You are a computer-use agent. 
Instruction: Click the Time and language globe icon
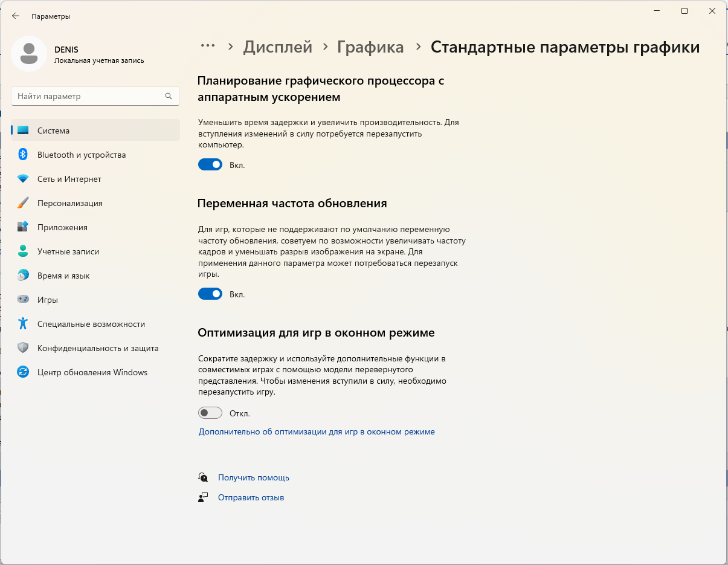23,276
